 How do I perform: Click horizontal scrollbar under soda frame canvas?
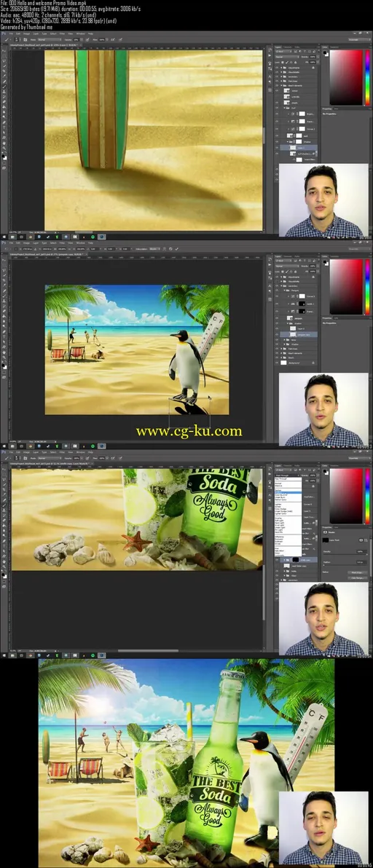149,651
